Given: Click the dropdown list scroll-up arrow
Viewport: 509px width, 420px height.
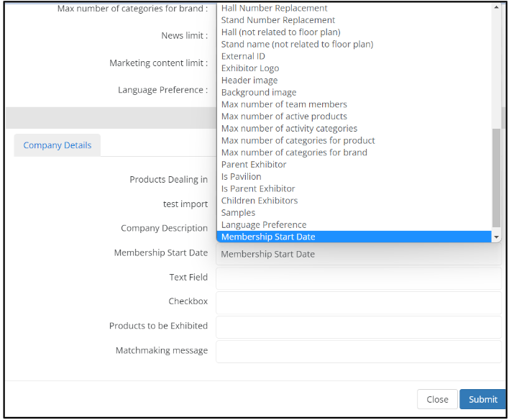Looking at the screenshot, I should (x=495, y=7).
